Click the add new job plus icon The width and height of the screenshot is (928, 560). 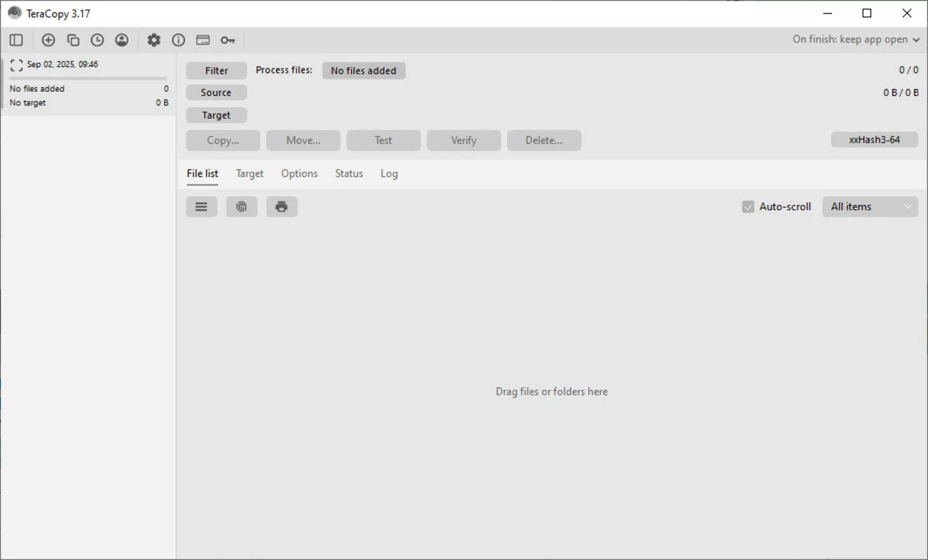(48, 40)
